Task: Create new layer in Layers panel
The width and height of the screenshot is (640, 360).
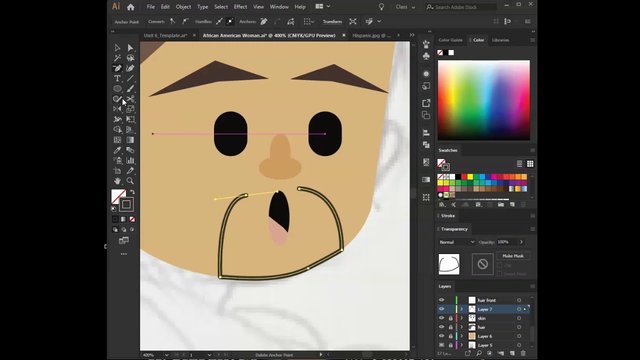Action: tap(512, 353)
